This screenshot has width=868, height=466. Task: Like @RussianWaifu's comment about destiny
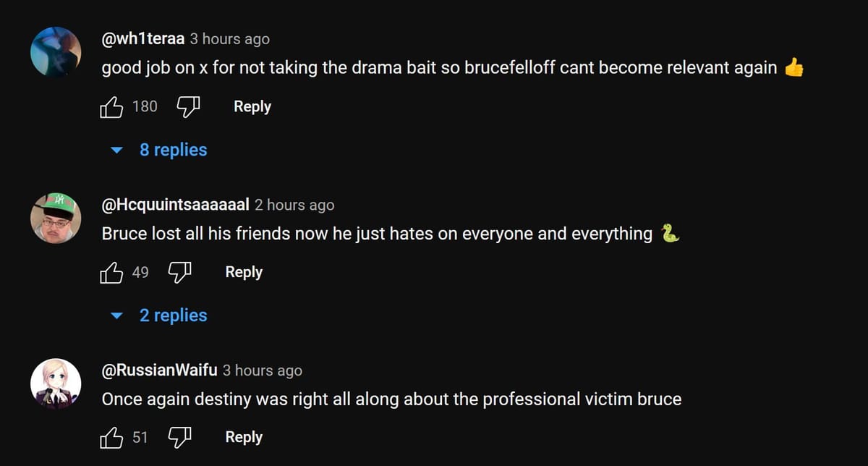coord(112,437)
